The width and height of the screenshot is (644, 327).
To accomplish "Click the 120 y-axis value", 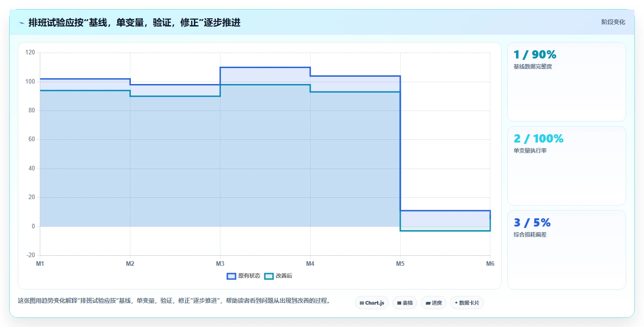I will (x=30, y=53).
